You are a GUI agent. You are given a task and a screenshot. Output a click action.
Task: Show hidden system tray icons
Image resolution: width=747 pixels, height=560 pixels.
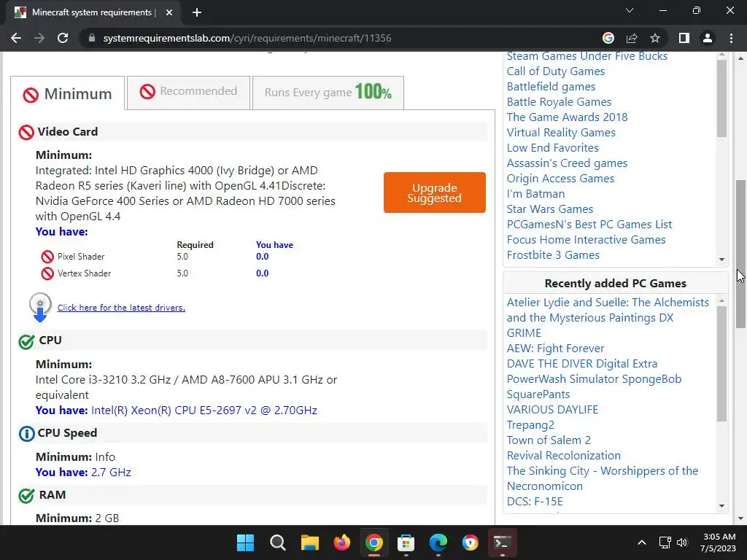642,542
